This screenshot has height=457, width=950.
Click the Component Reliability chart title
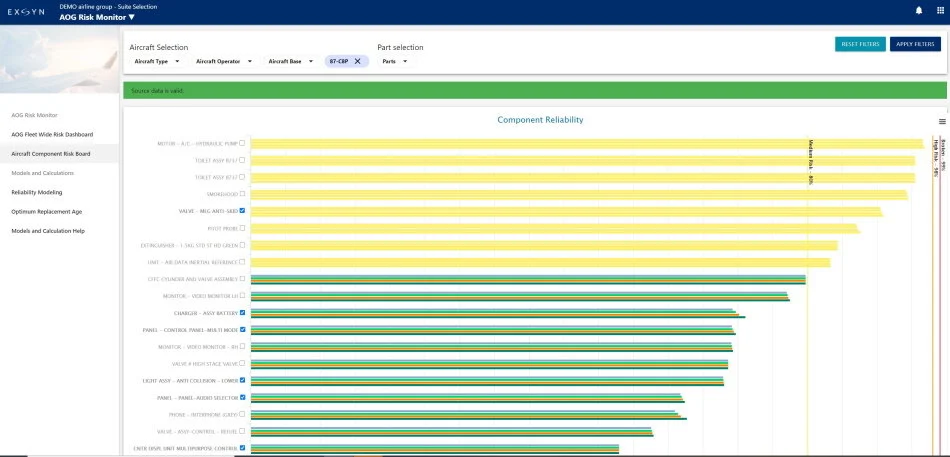coord(540,120)
